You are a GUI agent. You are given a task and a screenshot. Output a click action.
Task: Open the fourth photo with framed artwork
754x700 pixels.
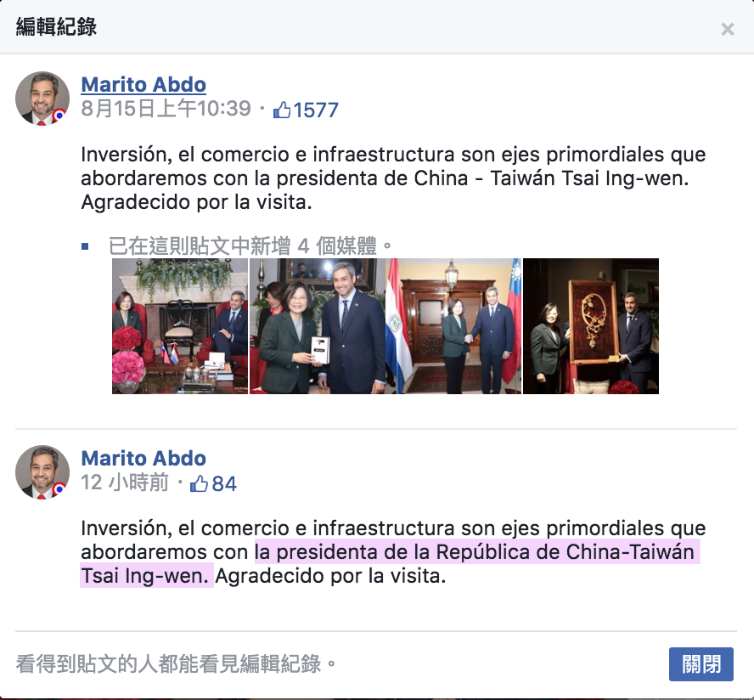click(x=591, y=326)
